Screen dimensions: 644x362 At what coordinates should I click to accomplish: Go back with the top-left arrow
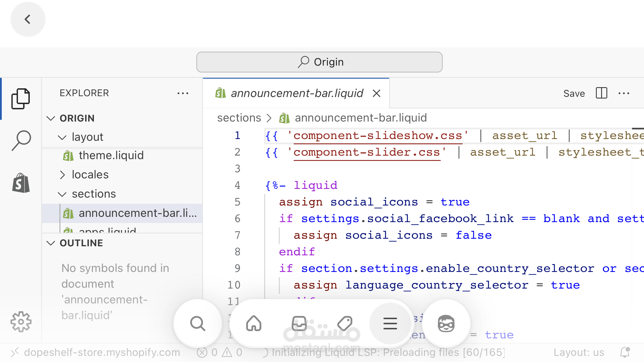28,19
